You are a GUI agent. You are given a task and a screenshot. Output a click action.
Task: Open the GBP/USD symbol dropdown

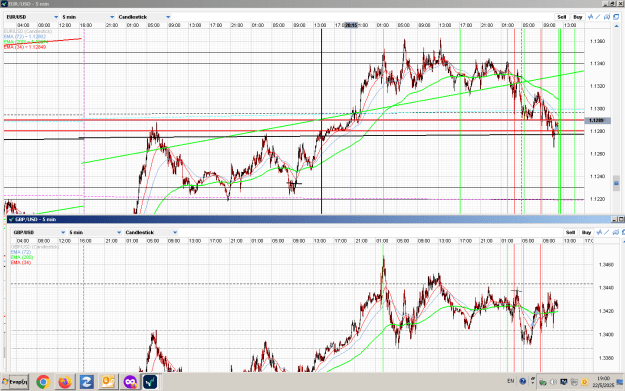coord(39,232)
